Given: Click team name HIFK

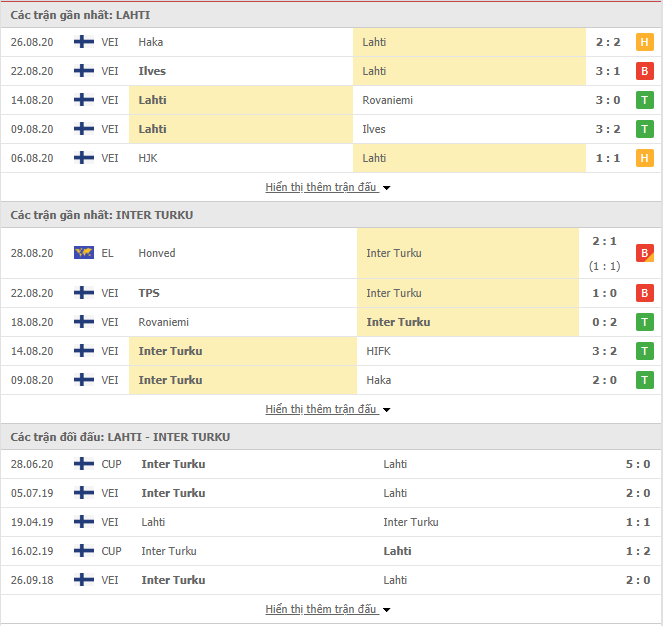Looking at the screenshot, I should coord(378,351).
